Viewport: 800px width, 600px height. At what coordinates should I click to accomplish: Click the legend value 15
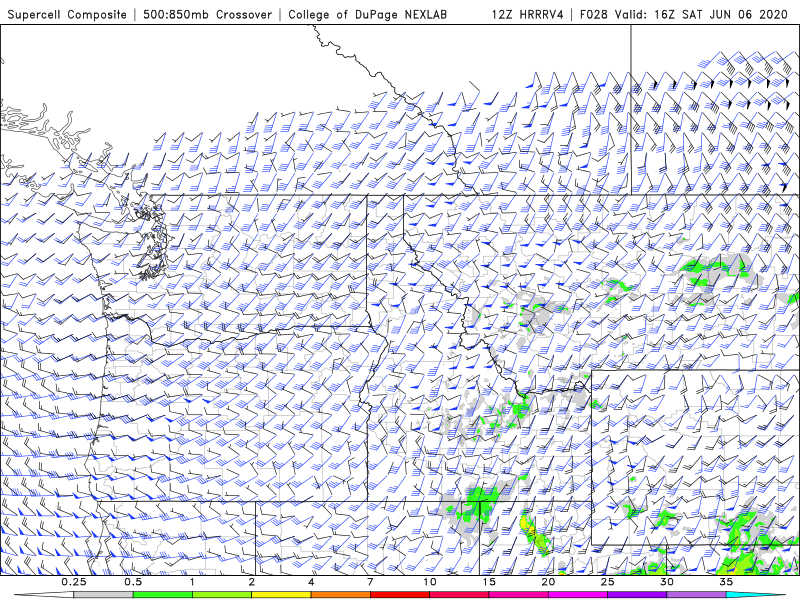click(489, 582)
